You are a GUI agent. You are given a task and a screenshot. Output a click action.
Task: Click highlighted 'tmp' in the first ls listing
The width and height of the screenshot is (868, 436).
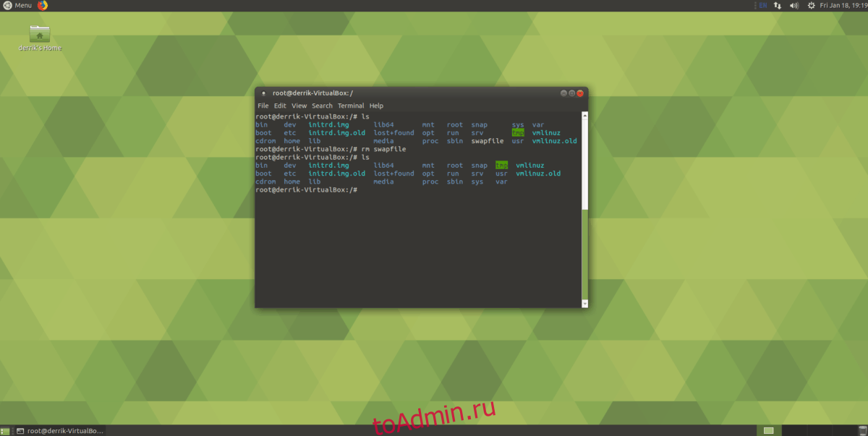pyautogui.click(x=518, y=133)
